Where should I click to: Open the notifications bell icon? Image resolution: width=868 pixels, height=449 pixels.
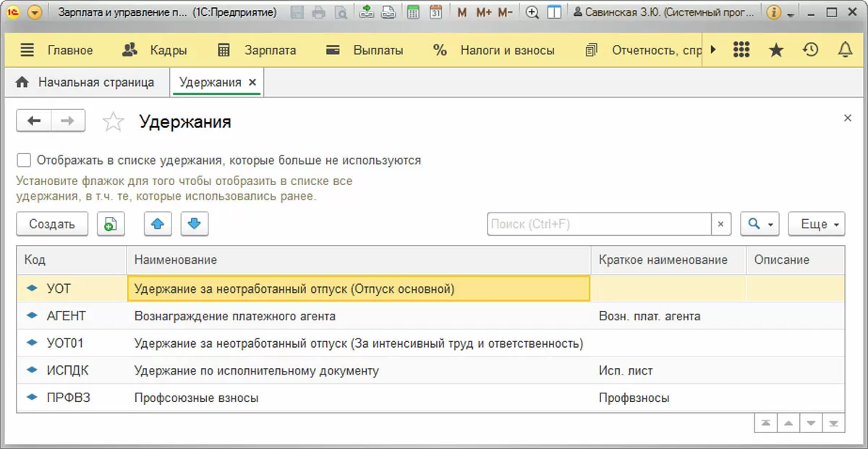pyautogui.click(x=845, y=50)
